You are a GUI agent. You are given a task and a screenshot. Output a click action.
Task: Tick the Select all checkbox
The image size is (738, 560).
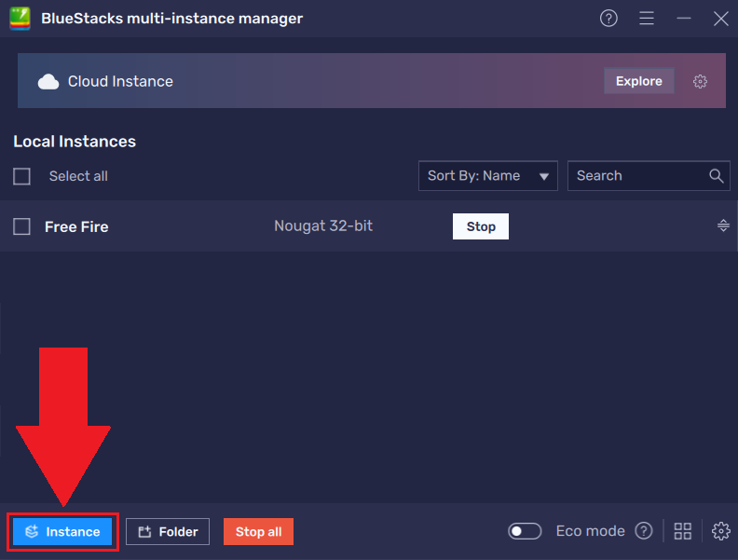coord(21,176)
